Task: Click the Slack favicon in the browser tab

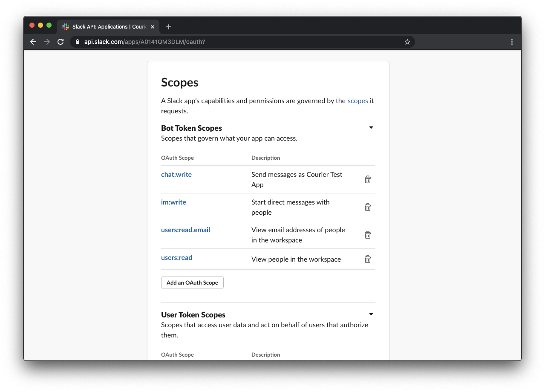Action: pyautogui.click(x=66, y=26)
